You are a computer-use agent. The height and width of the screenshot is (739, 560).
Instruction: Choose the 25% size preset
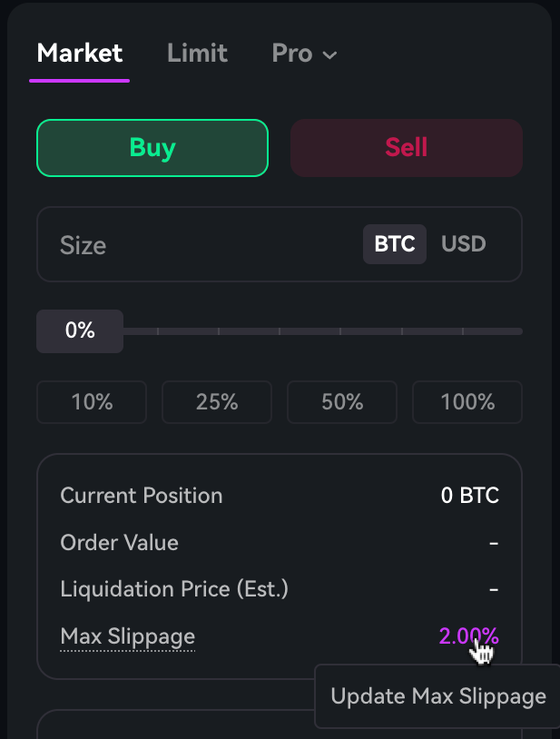217,402
